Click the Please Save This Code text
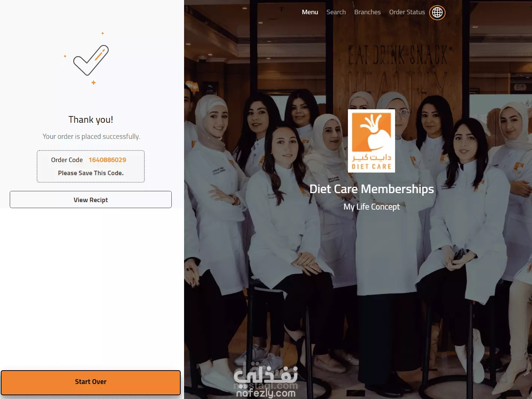This screenshot has height=399, width=532. click(x=91, y=173)
